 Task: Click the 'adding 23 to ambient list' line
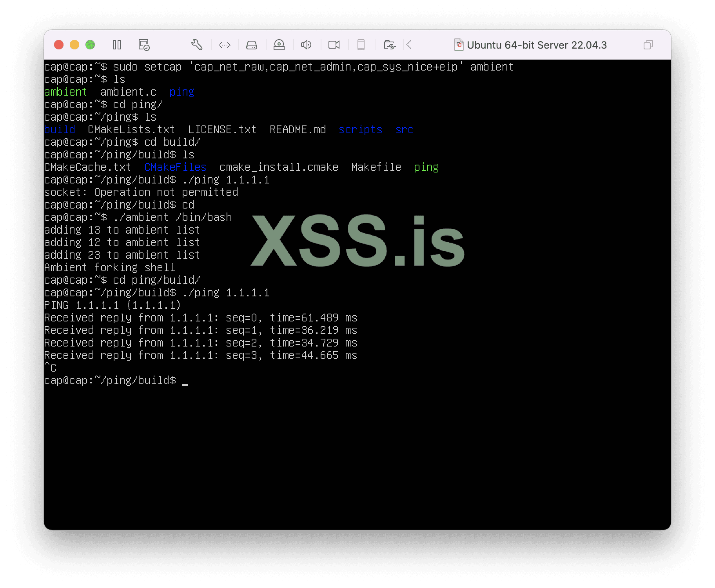[x=122, y=255]
